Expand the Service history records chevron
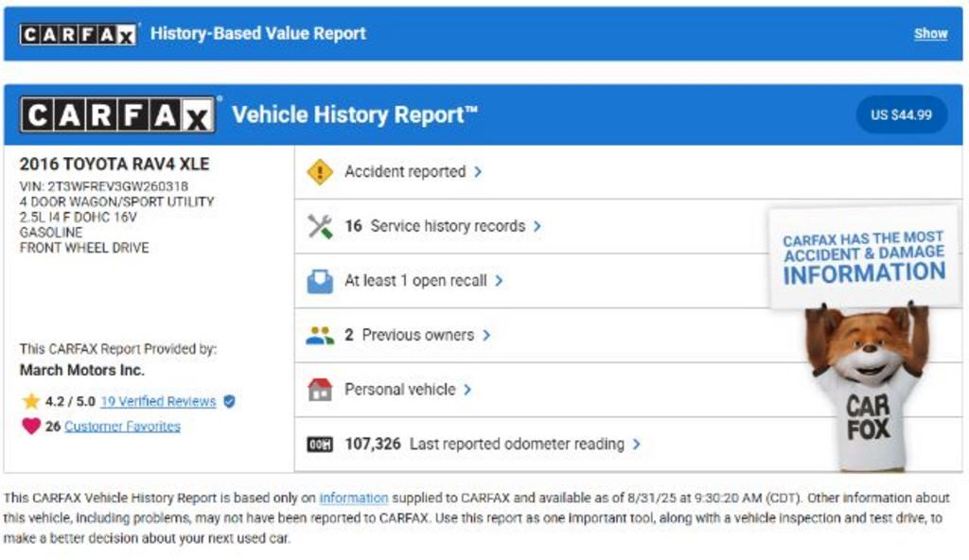Viewport: 969px width, 560px height. click(537, 226)
